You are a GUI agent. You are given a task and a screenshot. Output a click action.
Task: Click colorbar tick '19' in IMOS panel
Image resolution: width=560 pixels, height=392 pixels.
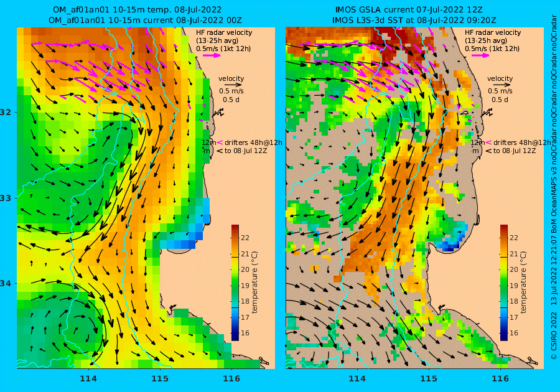tap(513, 286)
